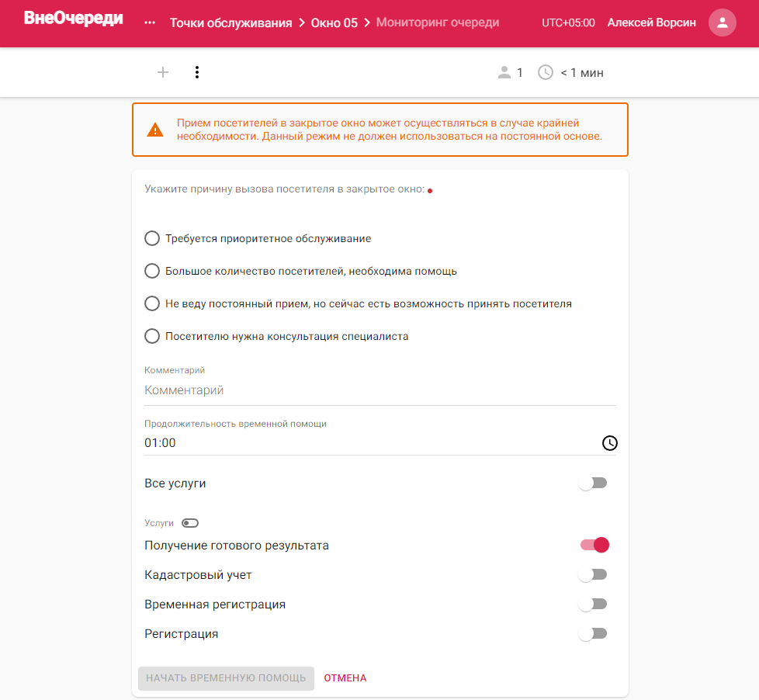
Task: Enable the 'Все услуги' toggle
Action: click(x=593, y=483)
